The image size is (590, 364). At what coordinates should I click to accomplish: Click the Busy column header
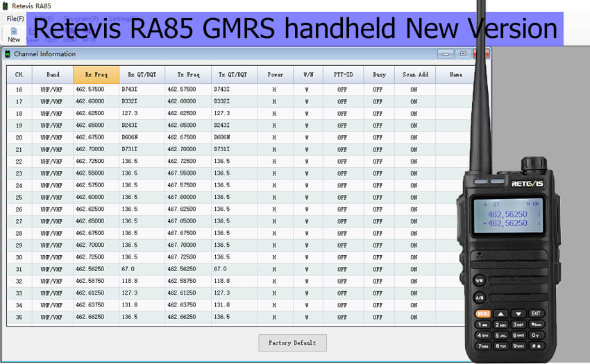(x=379, y=75)
